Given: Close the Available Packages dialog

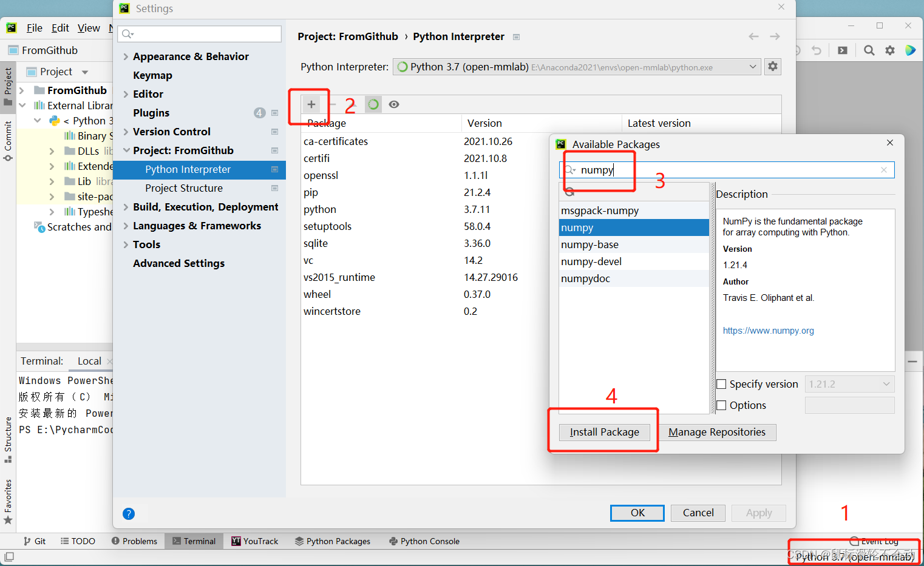Looking at the screenshot, I should click(890, 143).
